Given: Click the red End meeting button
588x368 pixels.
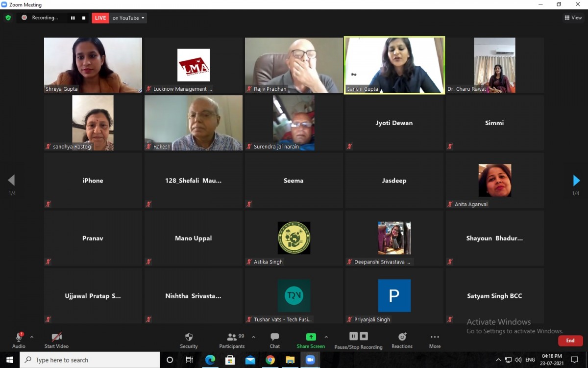Looking at the screenshot, I should click(x=570, y=341).
